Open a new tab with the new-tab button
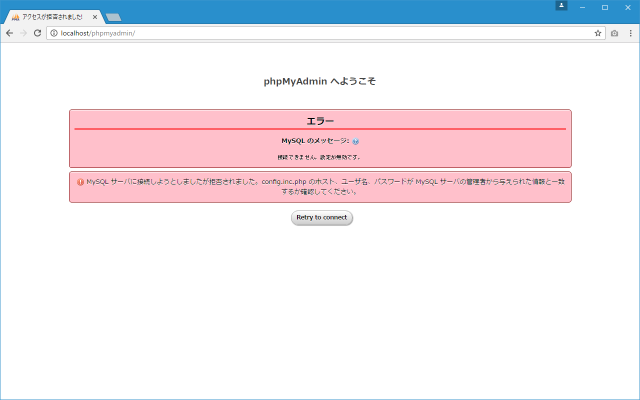 113,17
